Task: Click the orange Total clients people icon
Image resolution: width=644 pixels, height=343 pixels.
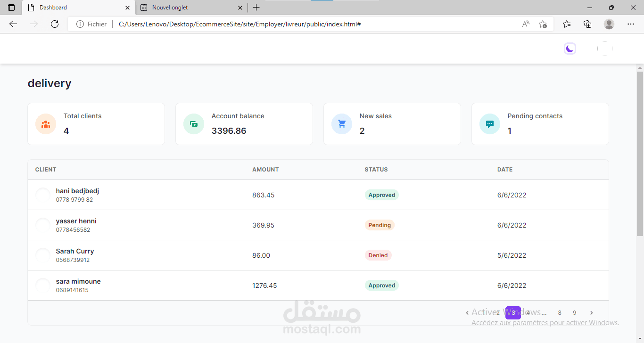Action: click(x=46, y=124)
